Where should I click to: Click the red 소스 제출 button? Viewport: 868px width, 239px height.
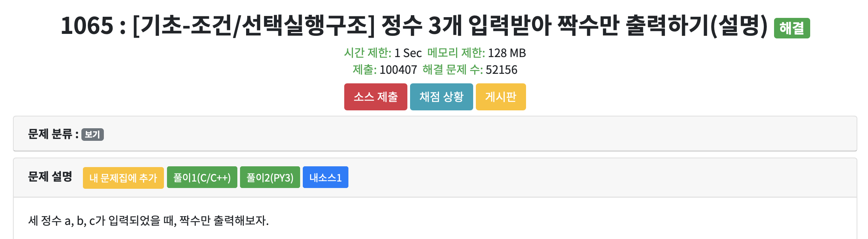coord(375,97)
